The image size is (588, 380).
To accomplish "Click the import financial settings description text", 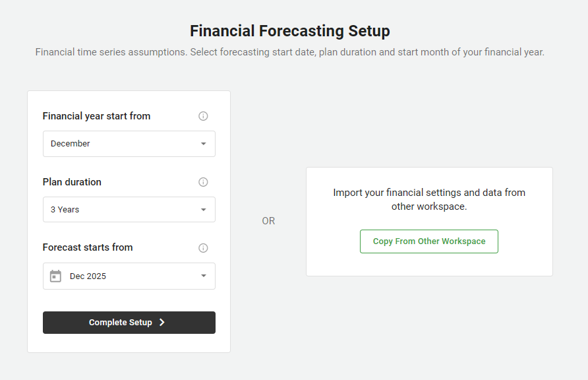I will coord(429,199).
